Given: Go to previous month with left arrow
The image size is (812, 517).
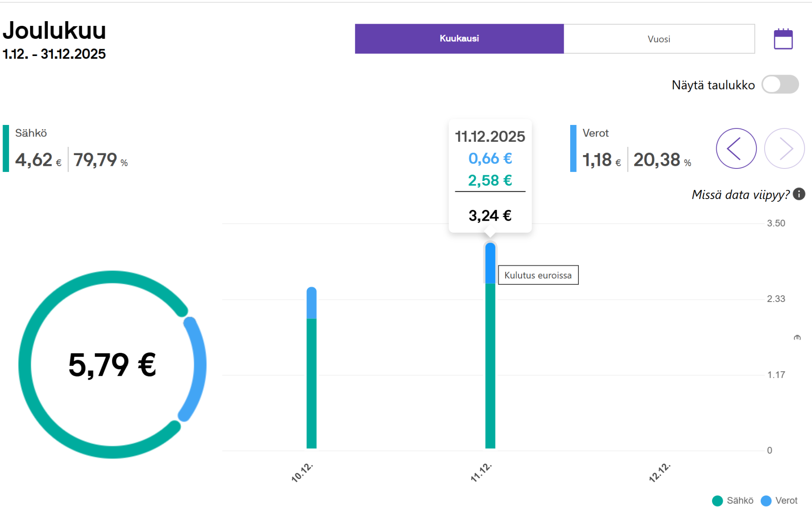Looking at the screenshot, I should point(736,149).
